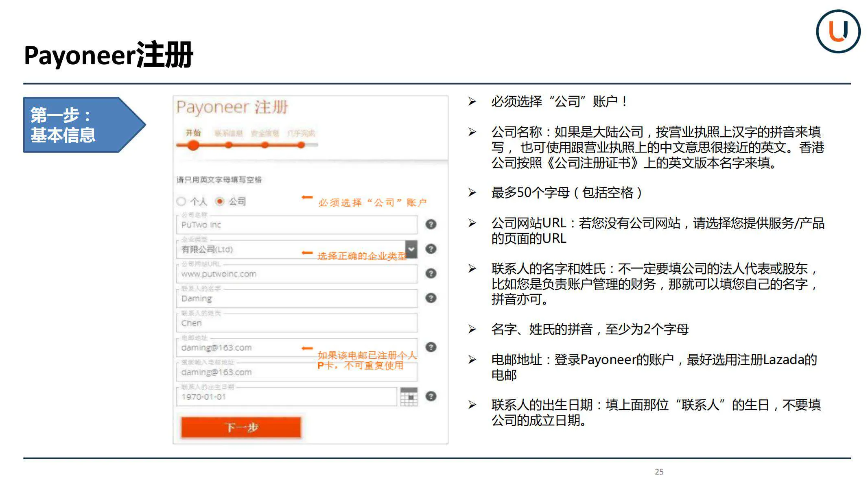Open help for the 企业类型 field
The image size is (868, 488).
tap(432, 249)
